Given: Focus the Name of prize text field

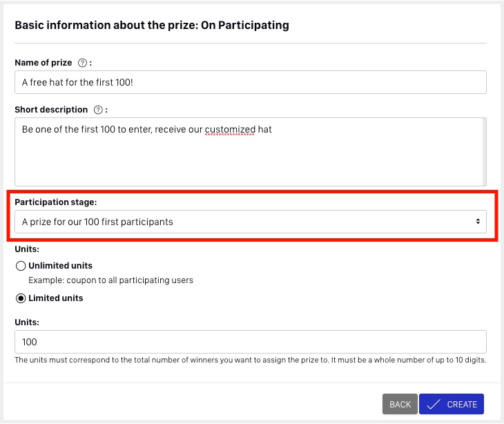Looking at the screenshot, I should (251, 82).
